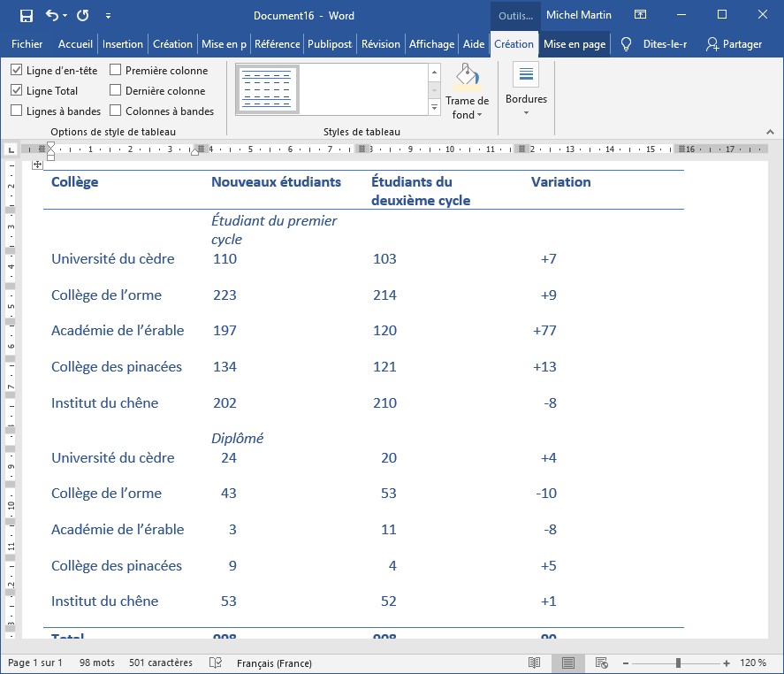Image resolution: width=784 pixels, height=674 pixels.
Task: Open the spelling check status icon
Action: click(215, 663)
